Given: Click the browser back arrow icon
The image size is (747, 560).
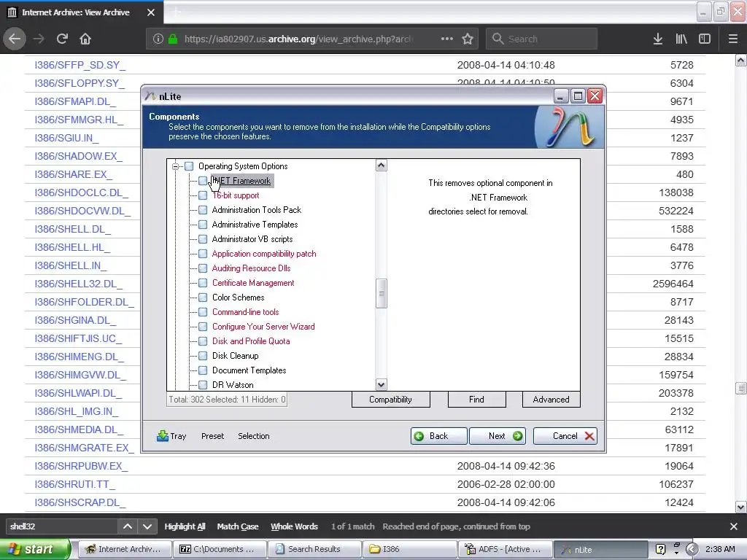Looking at the screenshot, I should [15, 39].
